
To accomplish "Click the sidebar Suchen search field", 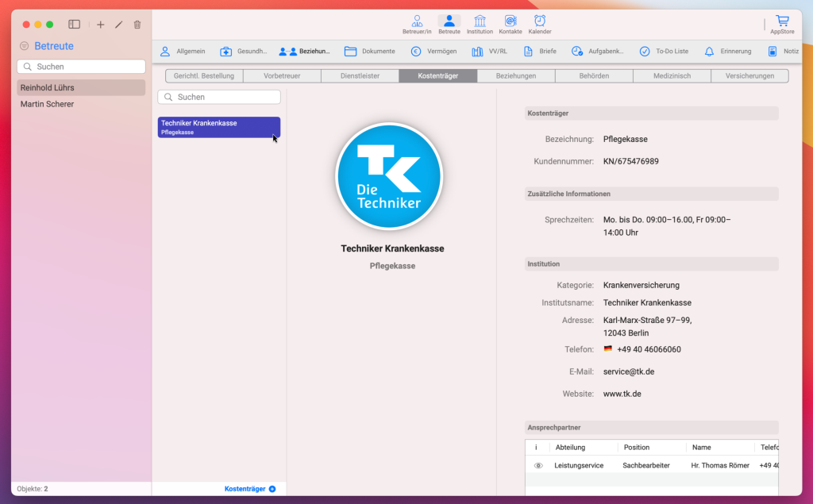I will coord(82,67).
